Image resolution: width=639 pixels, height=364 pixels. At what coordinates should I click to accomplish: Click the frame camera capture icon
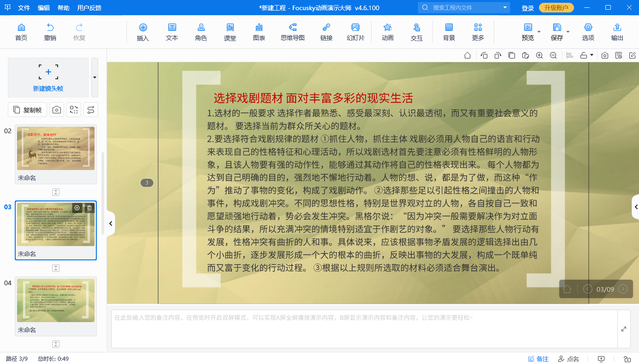[57, 110]
